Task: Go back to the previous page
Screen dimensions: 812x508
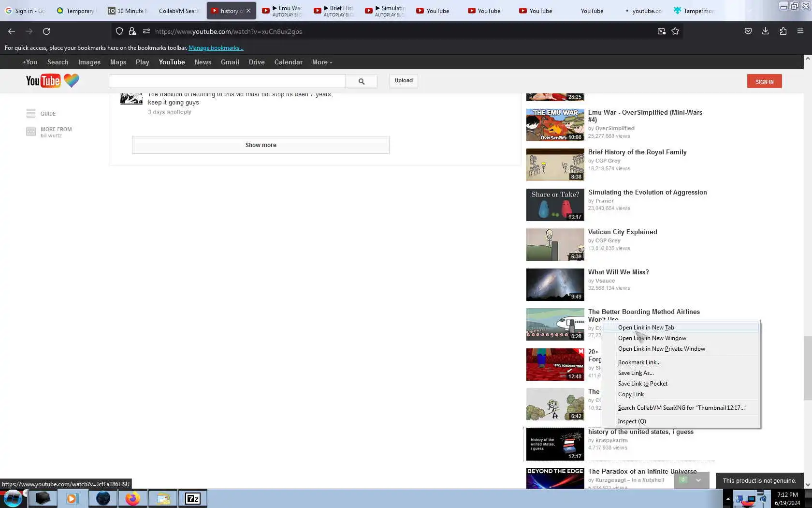Action: coord(12,31)
